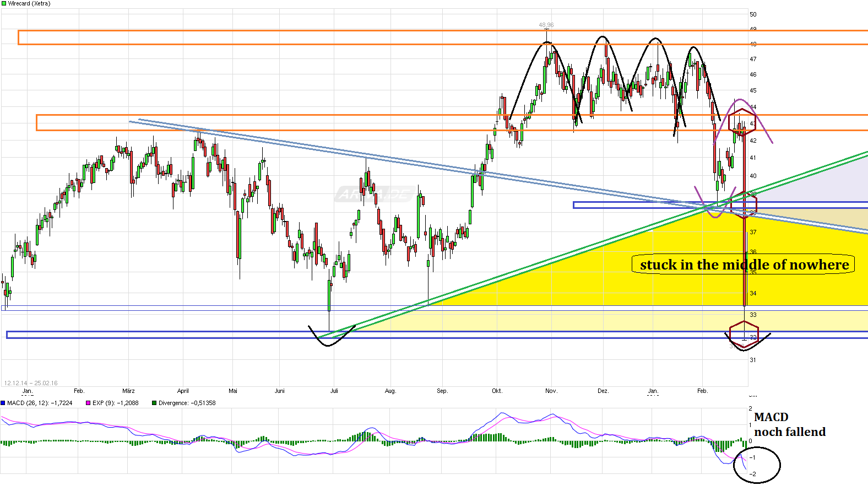
Task: Click the price axis label '31'
Action: tap(753, 360)
